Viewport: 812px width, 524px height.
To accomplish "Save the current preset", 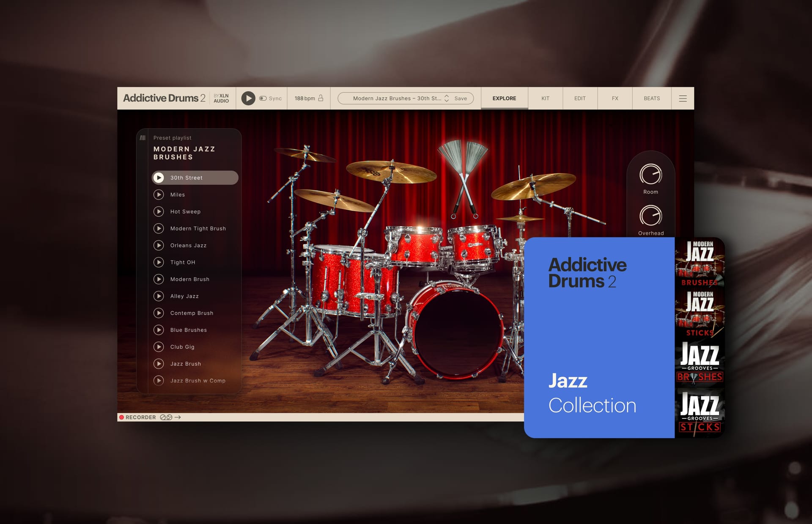I will tap(461, 99).
